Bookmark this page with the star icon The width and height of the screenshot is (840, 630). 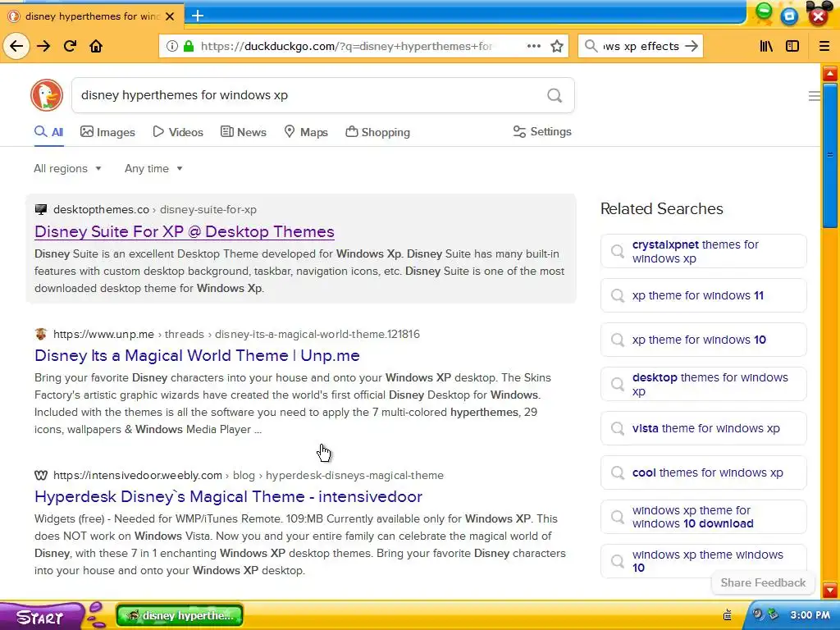tap(557, 46)
